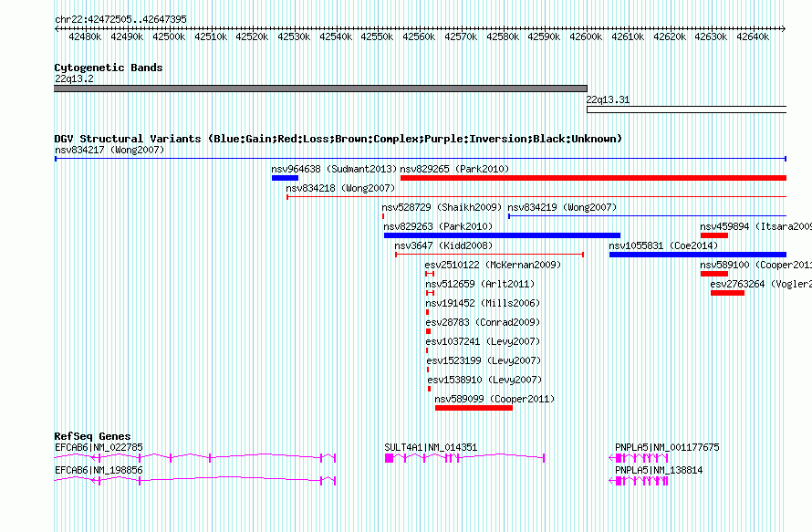Open PNPLA5|NM_001177675 gene label
This screenshot has height=532, width=812.
667,447
